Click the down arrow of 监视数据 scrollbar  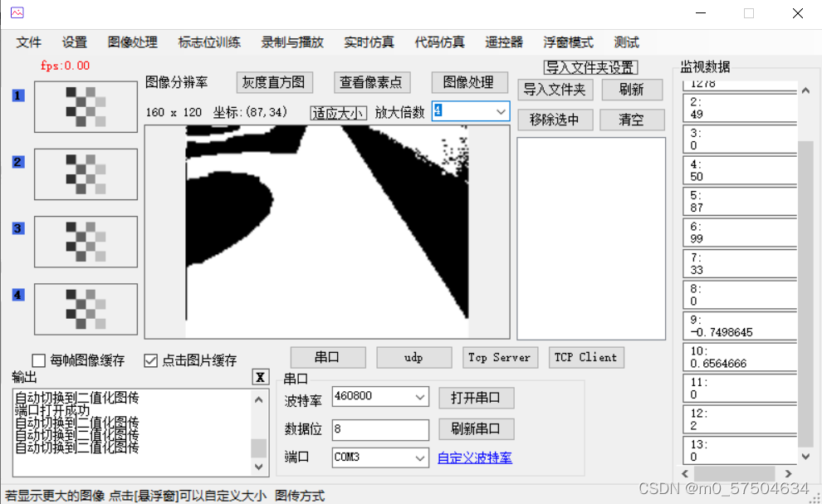(x=805, y=457)
